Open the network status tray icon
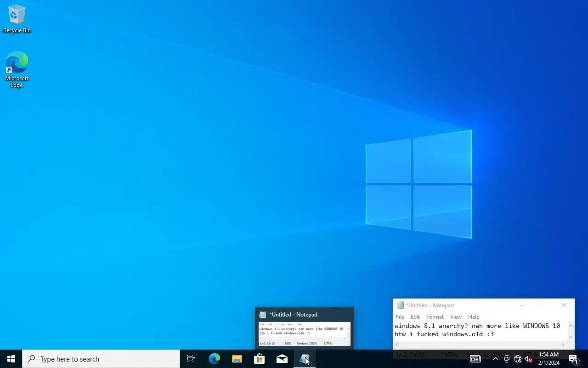Viewport: 588px width, 368px height. point(518,359)
